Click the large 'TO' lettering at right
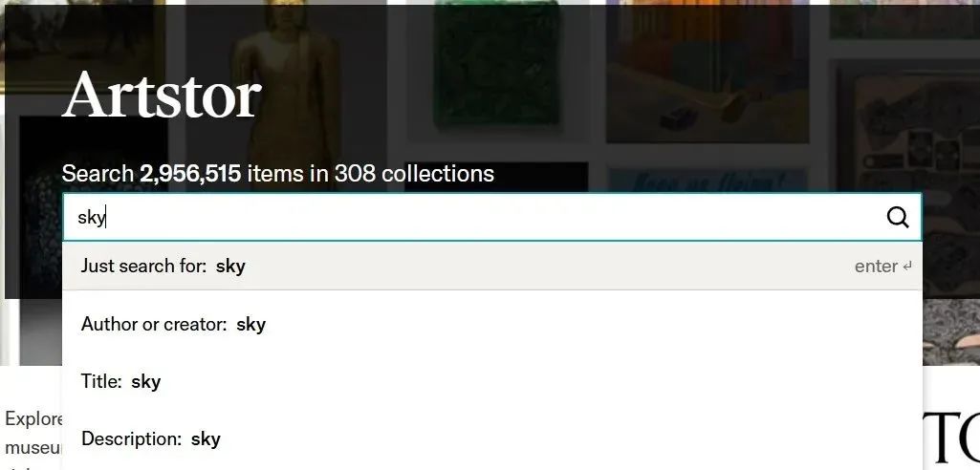This screenshot has width=980, height=470. [x=950, y=437]
